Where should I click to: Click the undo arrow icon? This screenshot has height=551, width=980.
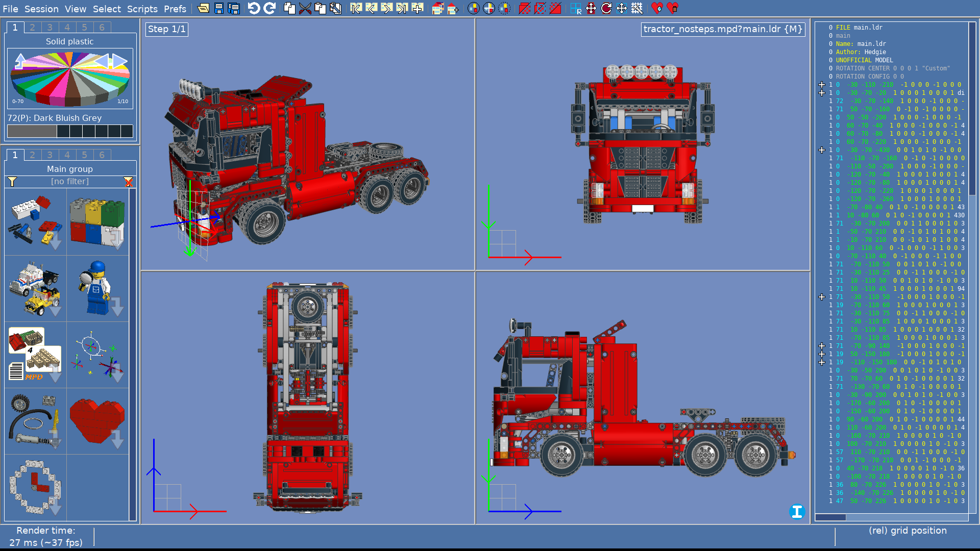254,8
